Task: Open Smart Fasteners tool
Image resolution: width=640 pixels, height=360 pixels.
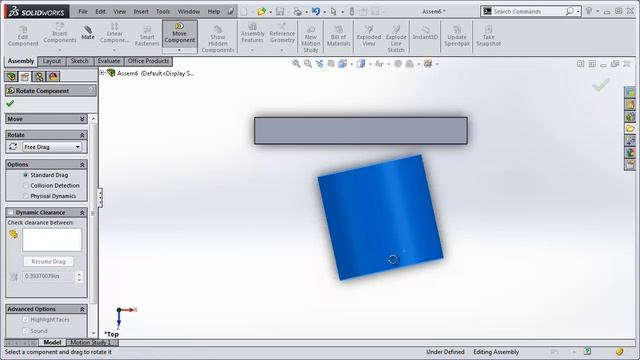Action: (x=147, y=36)
